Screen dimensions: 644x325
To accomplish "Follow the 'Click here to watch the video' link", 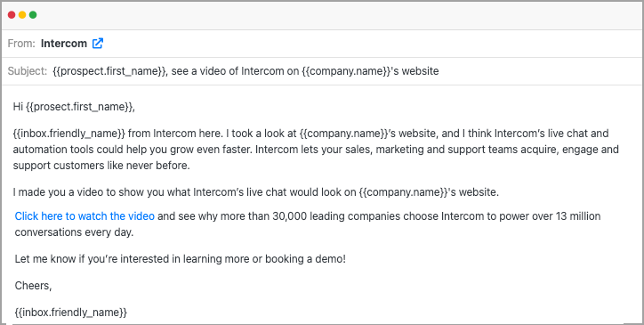I will pos(85,216).
